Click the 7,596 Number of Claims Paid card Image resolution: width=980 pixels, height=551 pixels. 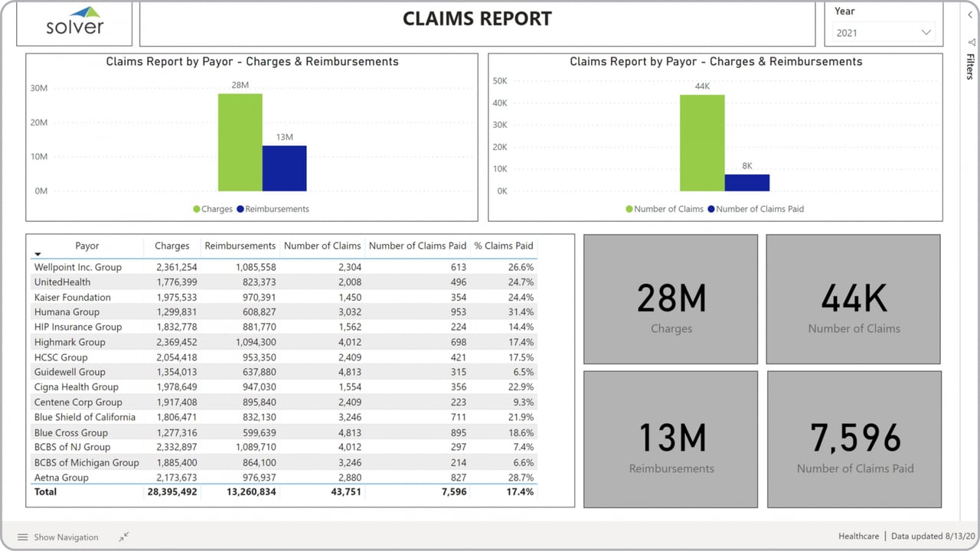854,439
